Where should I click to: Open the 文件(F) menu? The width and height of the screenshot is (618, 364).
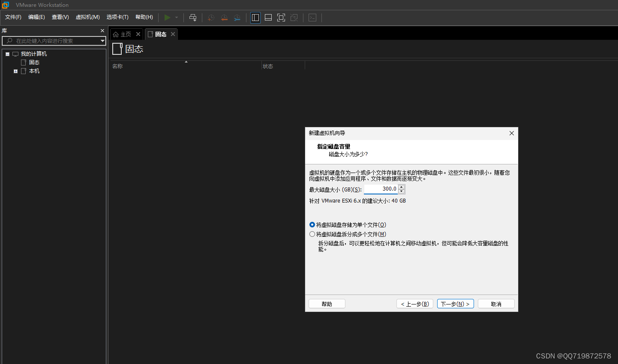pyautogui.click(x=13, y=17)
